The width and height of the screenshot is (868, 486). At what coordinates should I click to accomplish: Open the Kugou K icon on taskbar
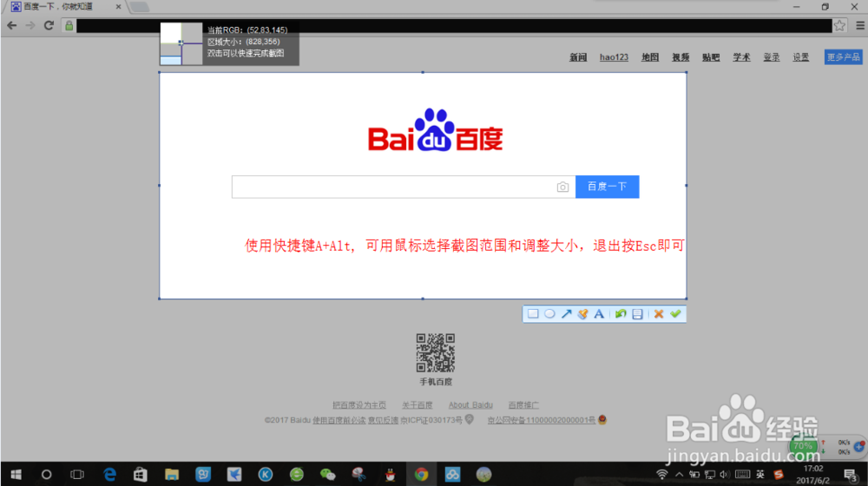point(265,475)
